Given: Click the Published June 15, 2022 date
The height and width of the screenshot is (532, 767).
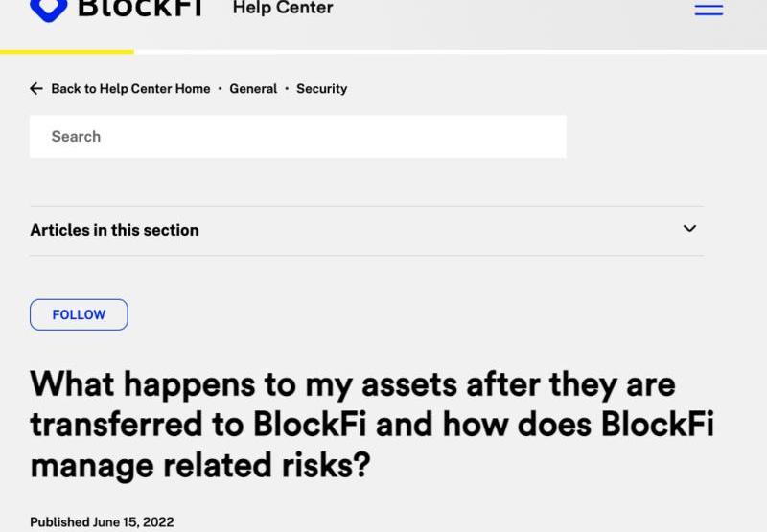Looking at the screenshot, I should 102,521.
